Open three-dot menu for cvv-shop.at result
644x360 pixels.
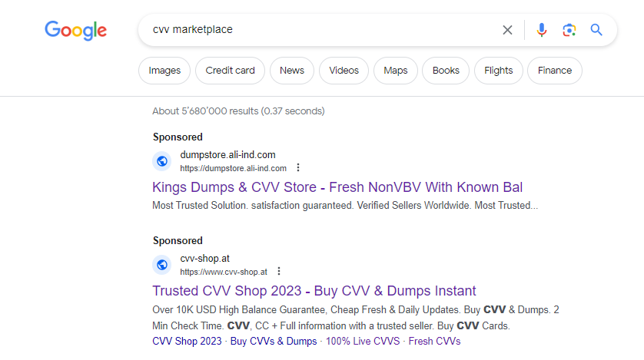pyautogui.click(x=279, y=272)
